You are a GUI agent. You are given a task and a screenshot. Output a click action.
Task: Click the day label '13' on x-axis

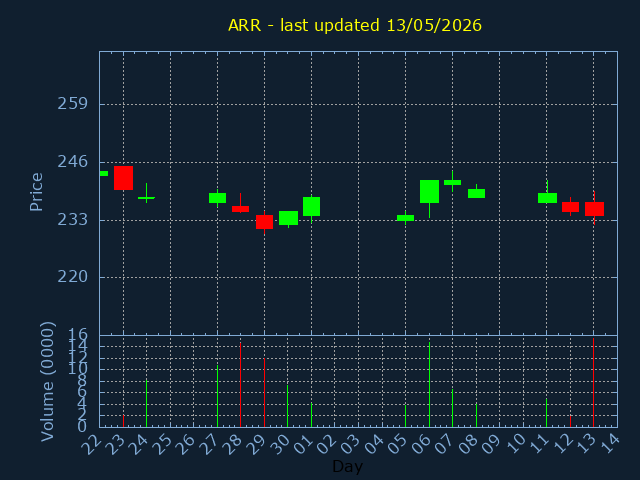586,444
